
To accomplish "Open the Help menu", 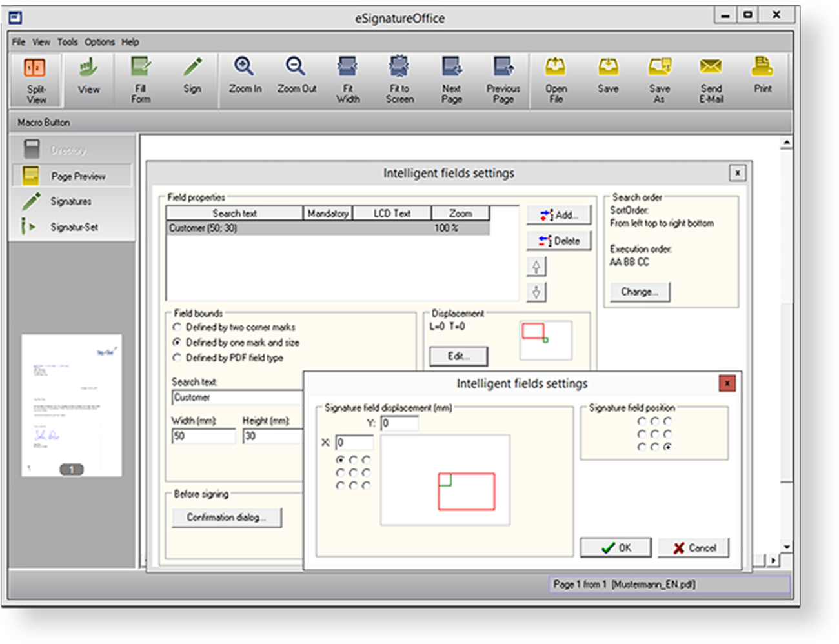I will click(x=130, y=42).
